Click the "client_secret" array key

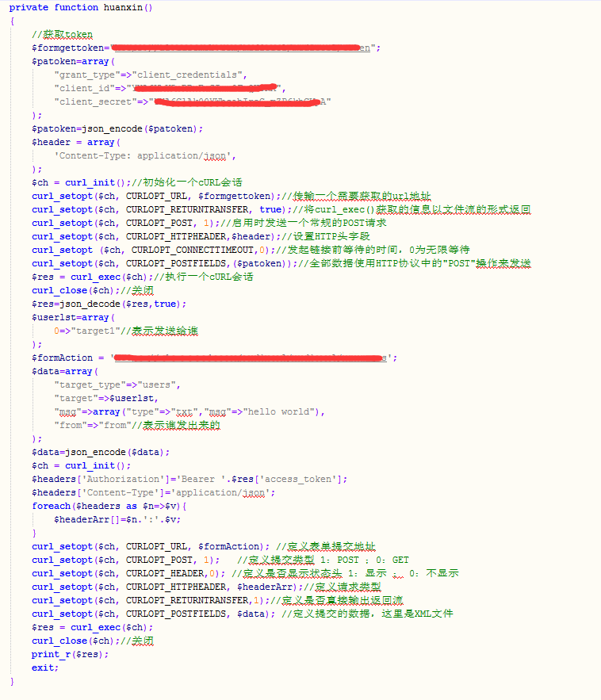pos(94,101)
